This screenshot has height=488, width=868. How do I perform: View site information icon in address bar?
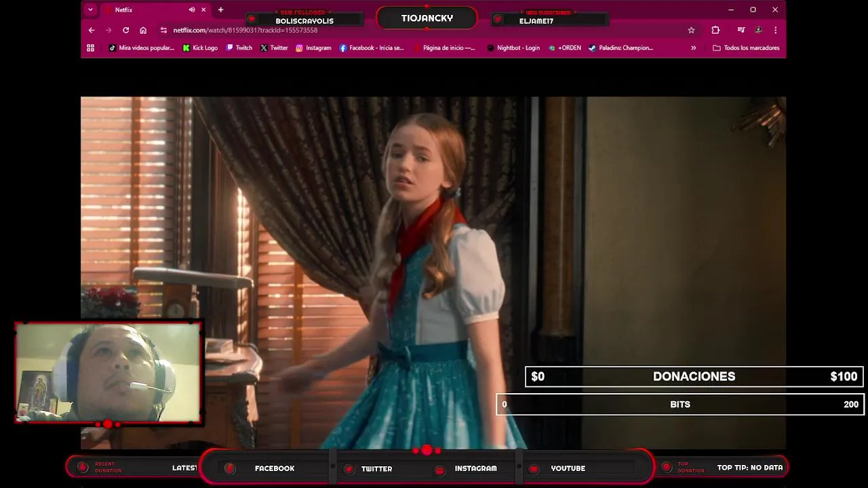point(163,30)
